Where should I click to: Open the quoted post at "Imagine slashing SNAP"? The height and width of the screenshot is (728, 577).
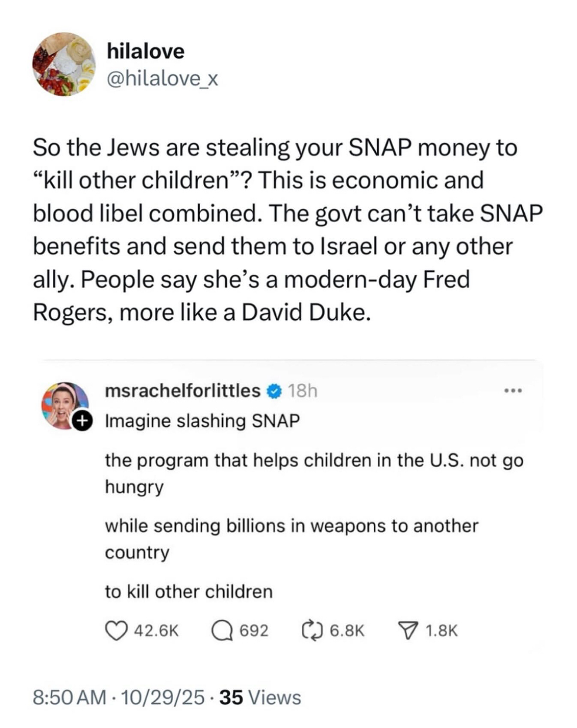click(202, 421)
